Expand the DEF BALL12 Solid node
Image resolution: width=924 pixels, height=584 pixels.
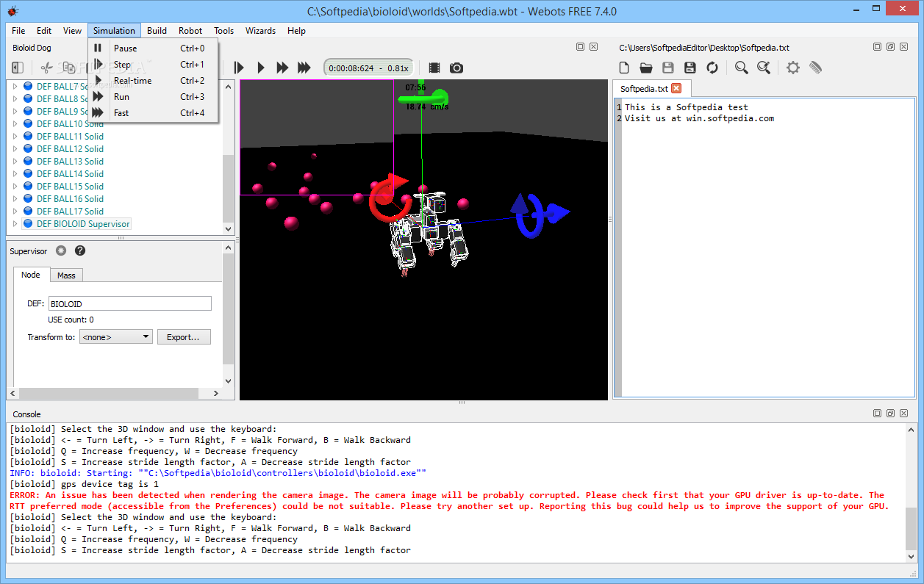pyautogui.click(x=15, y=149)
